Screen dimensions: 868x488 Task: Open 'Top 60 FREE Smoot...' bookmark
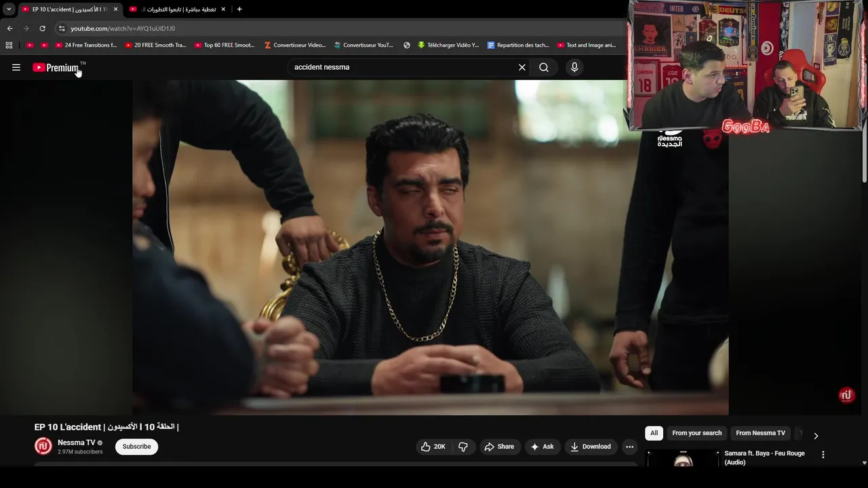pos(224,45)
